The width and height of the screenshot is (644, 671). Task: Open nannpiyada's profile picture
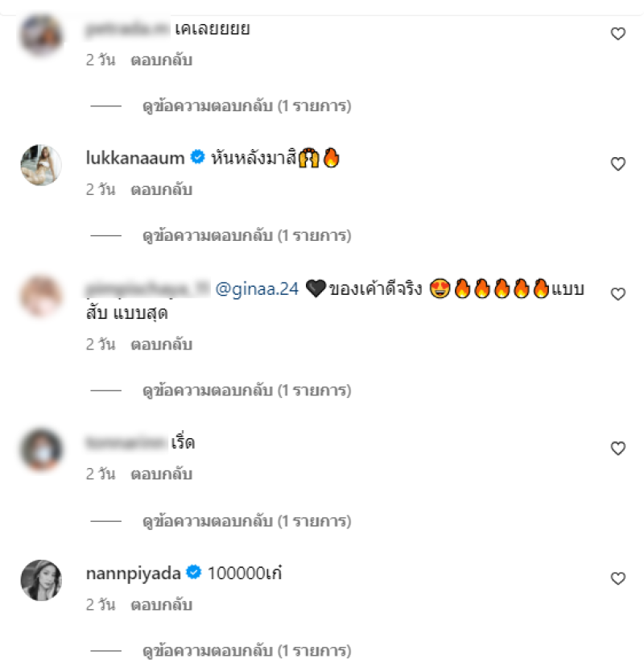[41, 580]
